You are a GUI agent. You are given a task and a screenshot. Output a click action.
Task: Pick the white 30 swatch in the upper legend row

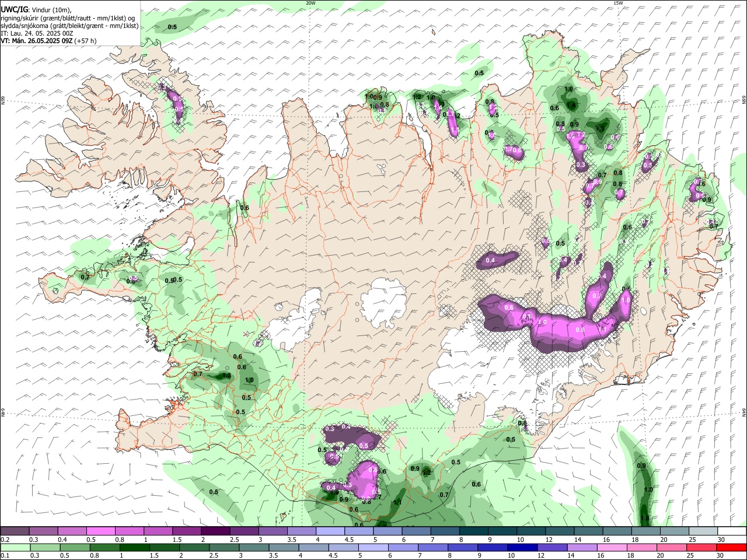tap(731, 531)
